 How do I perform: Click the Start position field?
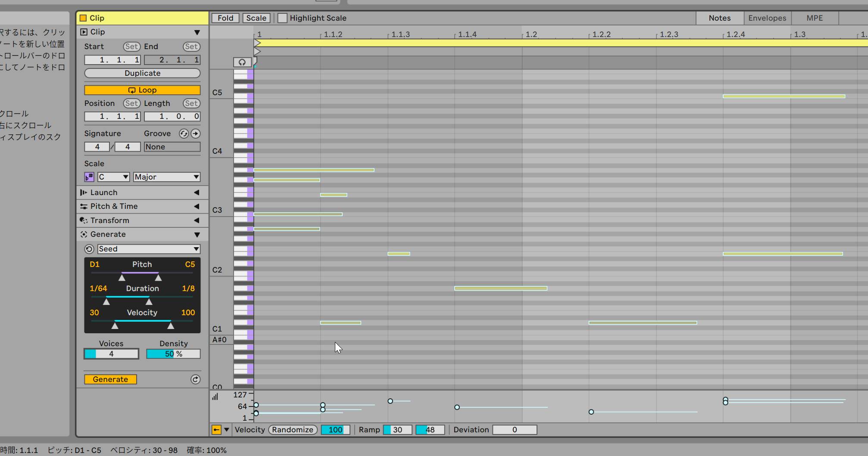coord(112,60)
